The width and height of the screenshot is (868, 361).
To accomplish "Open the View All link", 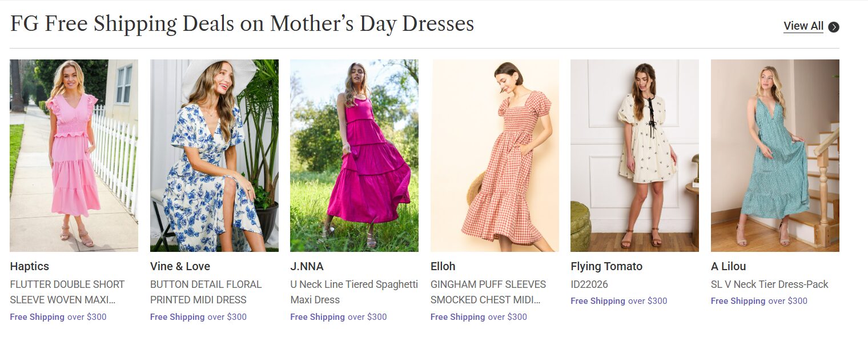I will point(803,26).
